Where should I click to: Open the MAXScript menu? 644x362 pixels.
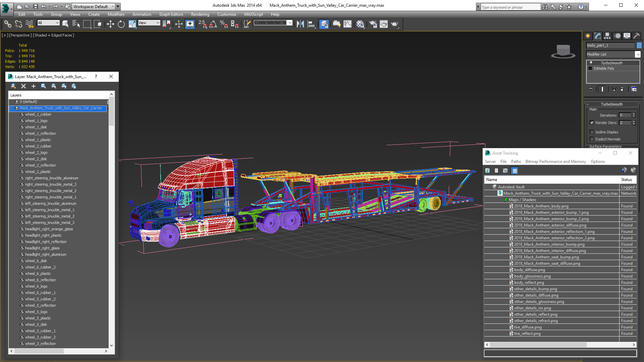click(253, 14)
